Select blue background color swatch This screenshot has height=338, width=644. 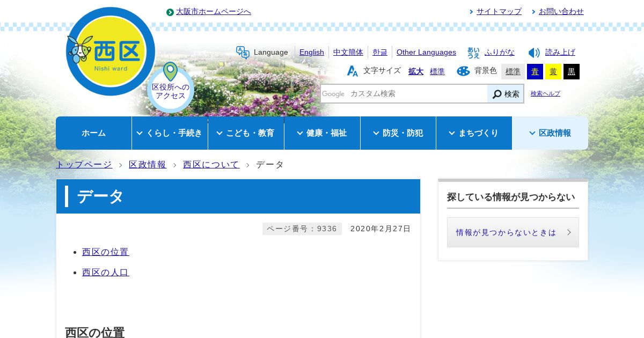[535, 71]
